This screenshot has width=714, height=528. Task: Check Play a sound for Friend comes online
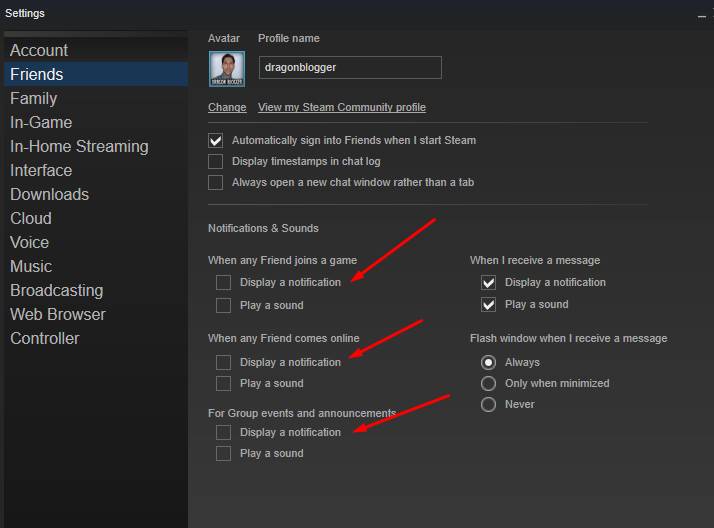click(x=223, y=383)
